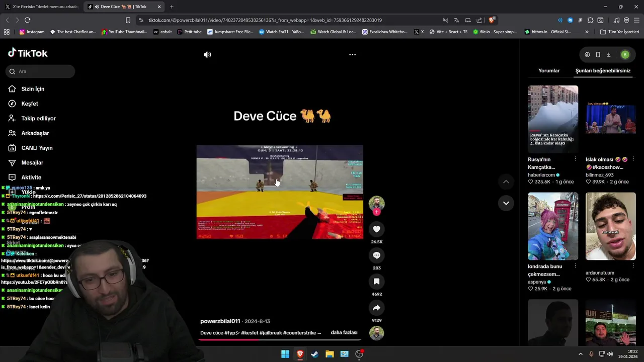The height and width of the screenshot is (362, 644).
Task: Visit haberlercom profile link
Action: click(541, 175)
